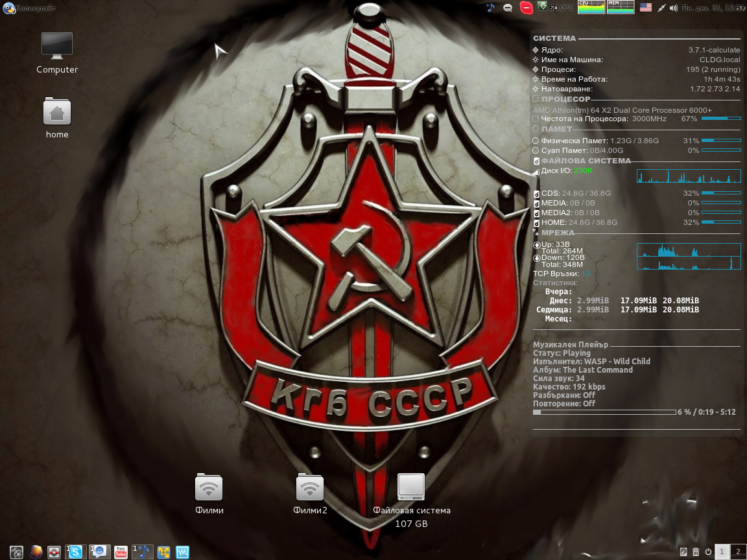Launch the YouTube dock icon

point(121,552)
